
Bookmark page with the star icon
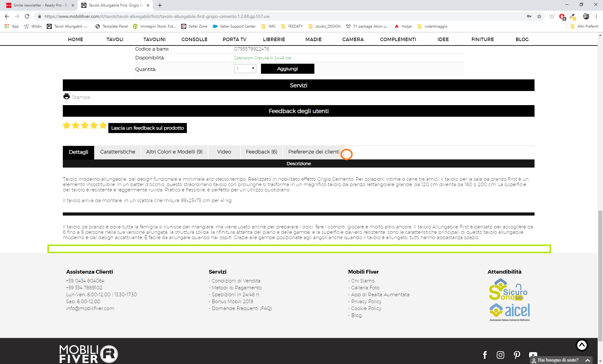tap(539, 16)
